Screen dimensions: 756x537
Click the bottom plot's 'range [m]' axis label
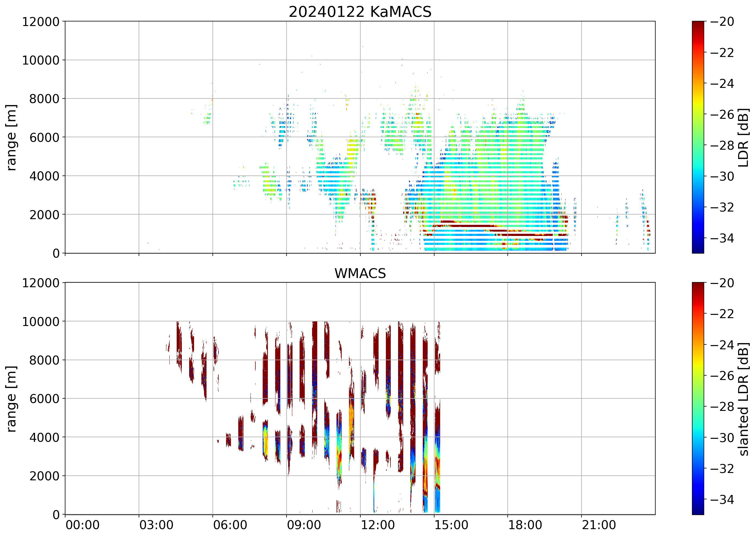[x=11, y=399]
